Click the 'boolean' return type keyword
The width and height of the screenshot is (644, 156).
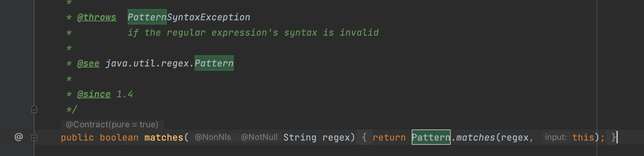[119, 137]
